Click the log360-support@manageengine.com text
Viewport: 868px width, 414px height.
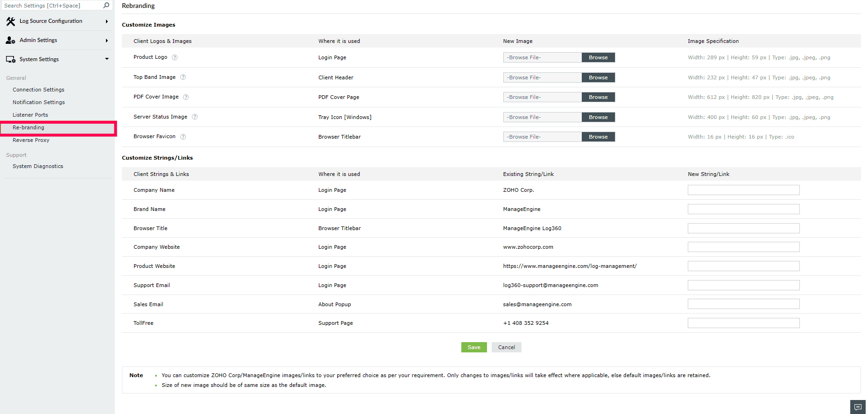coord(550,285)
